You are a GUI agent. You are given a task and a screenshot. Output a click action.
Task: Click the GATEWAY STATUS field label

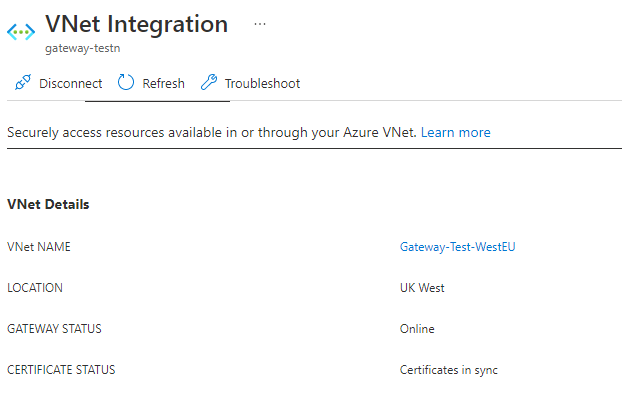click(x=54, y=328)
